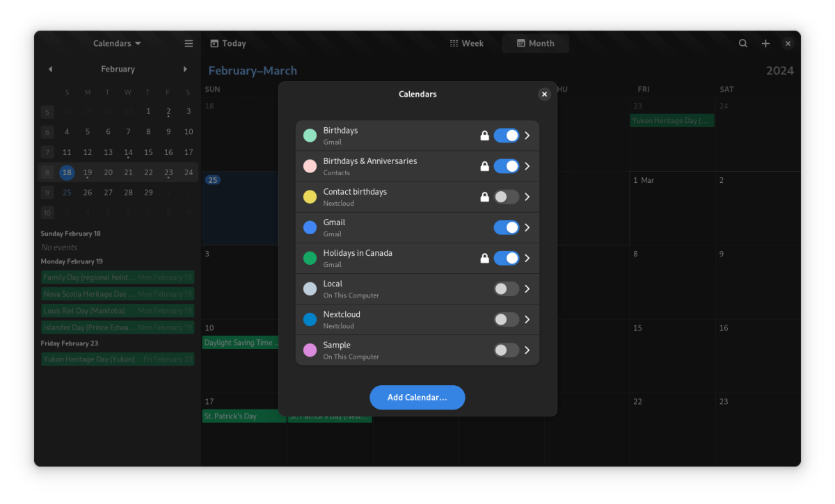The width and height of the screenshot is (835, 504).
Task: Select February 18 in the mini calendar
Action: click(67, 172)
